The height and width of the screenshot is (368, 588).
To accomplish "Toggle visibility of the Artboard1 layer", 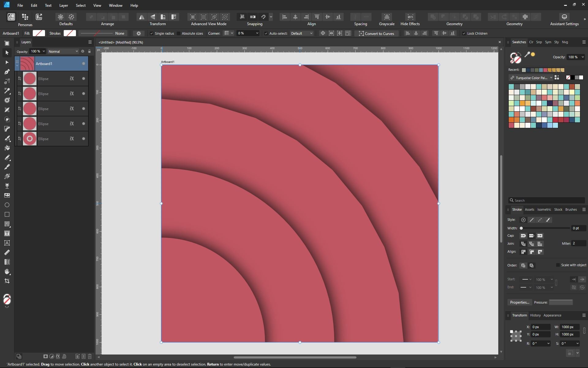I will pos(83,64).
